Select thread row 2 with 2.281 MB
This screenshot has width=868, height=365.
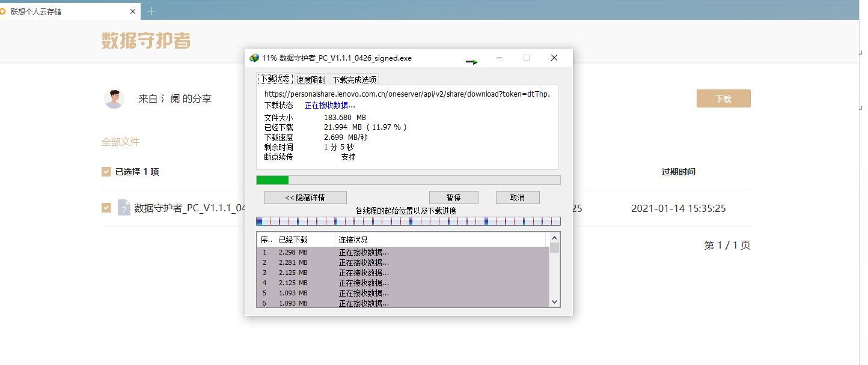pyautogui.click(x=403, y=262)
